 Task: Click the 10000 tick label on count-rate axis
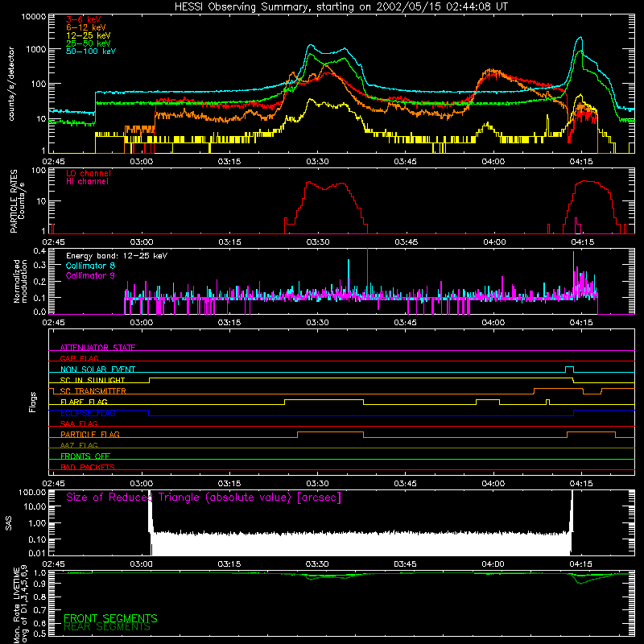[34, 17]
